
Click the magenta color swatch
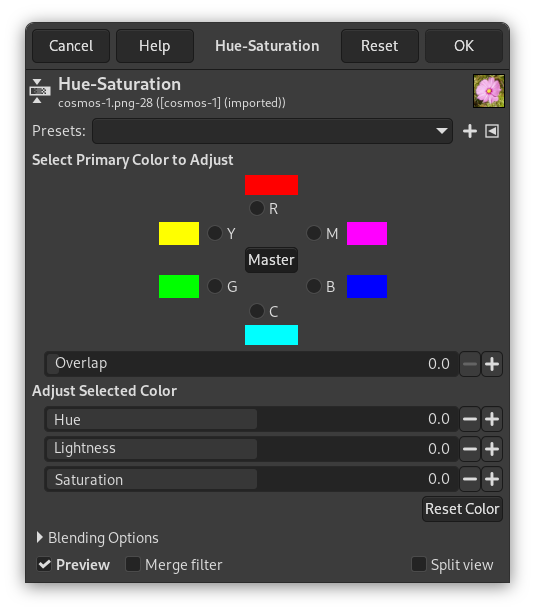click(x=367, y=233)
